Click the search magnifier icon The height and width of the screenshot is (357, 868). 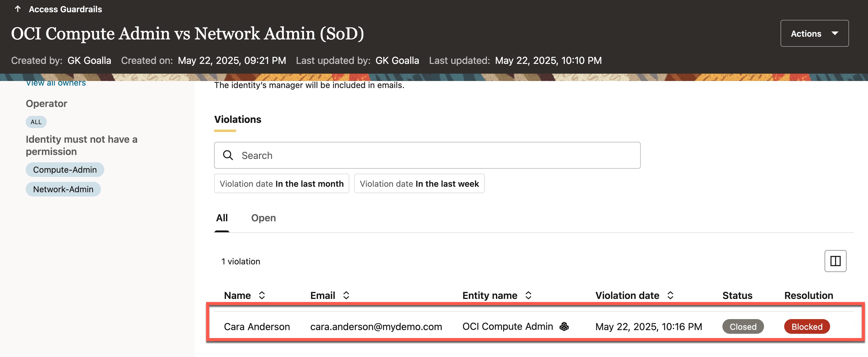tap(228, 155)
